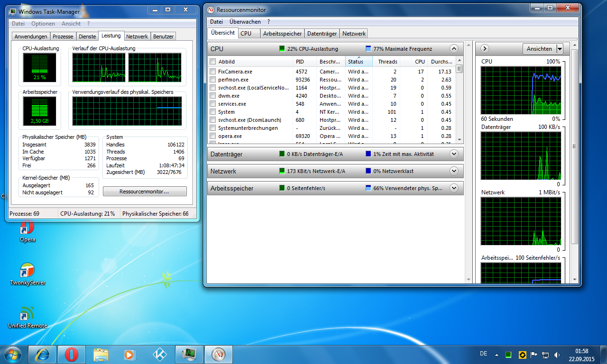Open the network tray icon
The image size is (607, 364).
coord(545,355)
